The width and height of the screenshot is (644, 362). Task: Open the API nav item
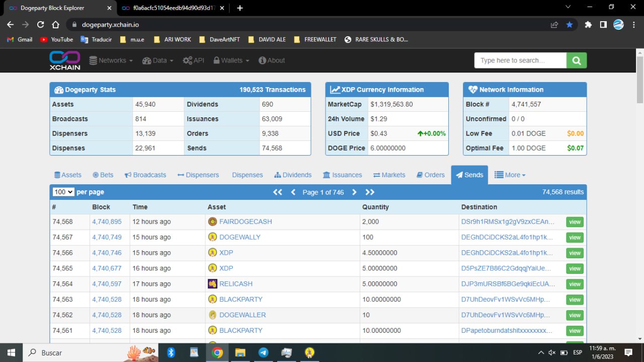[x=193, y=60]
